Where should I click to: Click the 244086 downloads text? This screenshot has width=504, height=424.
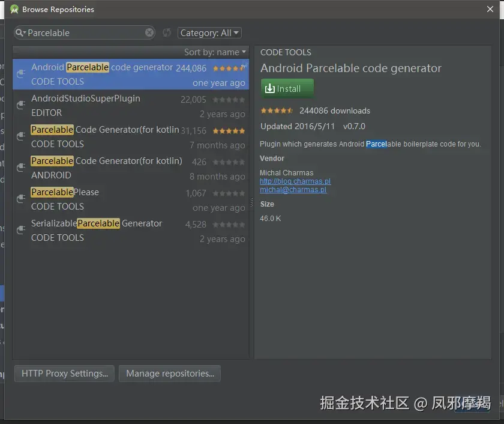pyautogui.click(x=335, y=111)
